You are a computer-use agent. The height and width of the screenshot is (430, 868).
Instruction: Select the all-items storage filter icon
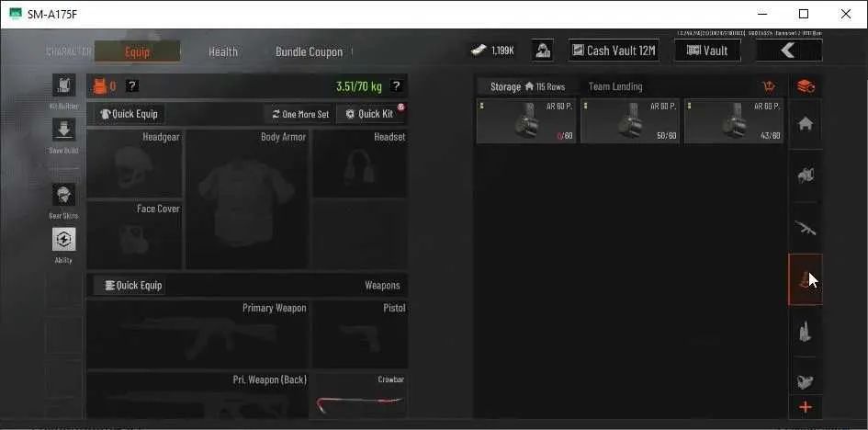click(806, 86)
